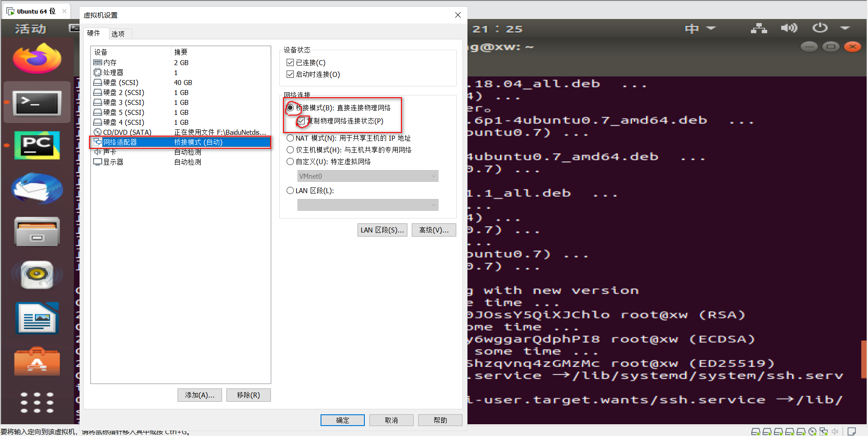Open the terminal icon in the dock
The height and width of the screenshot is (436, 868).
click(36, 102)
